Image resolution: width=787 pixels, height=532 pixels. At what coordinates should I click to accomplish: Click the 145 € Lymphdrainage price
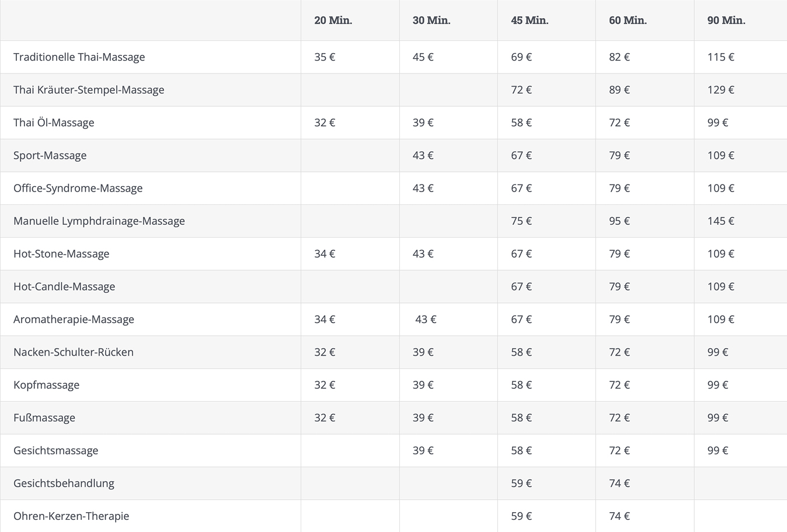coord(720,221)
